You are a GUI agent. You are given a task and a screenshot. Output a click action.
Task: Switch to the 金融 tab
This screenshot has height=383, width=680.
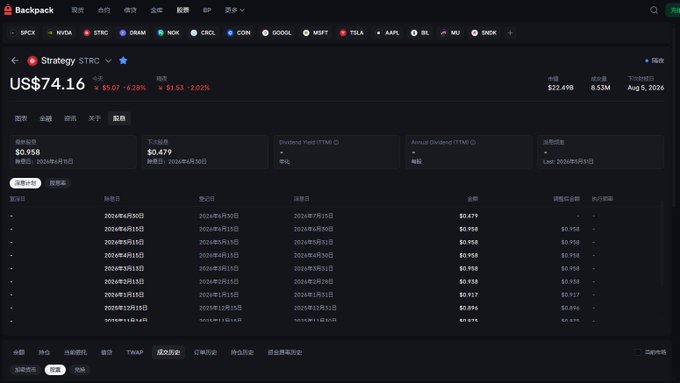46,118
